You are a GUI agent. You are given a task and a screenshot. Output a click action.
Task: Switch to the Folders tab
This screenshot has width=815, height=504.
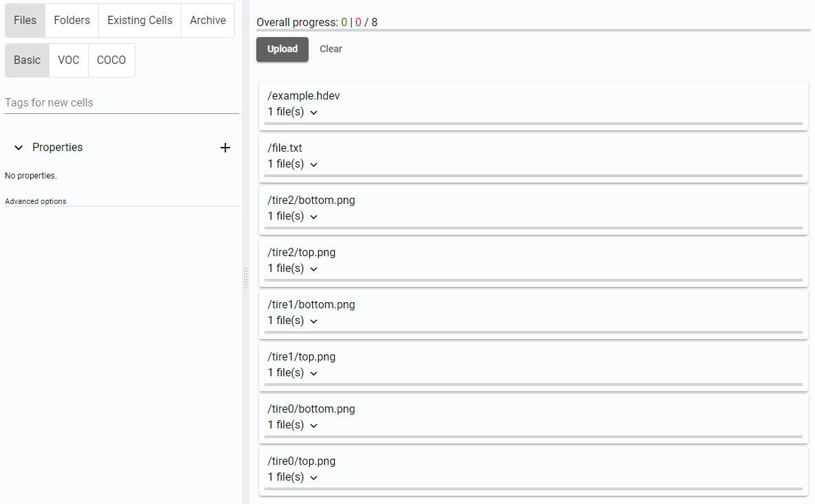(x=71, y=20)
